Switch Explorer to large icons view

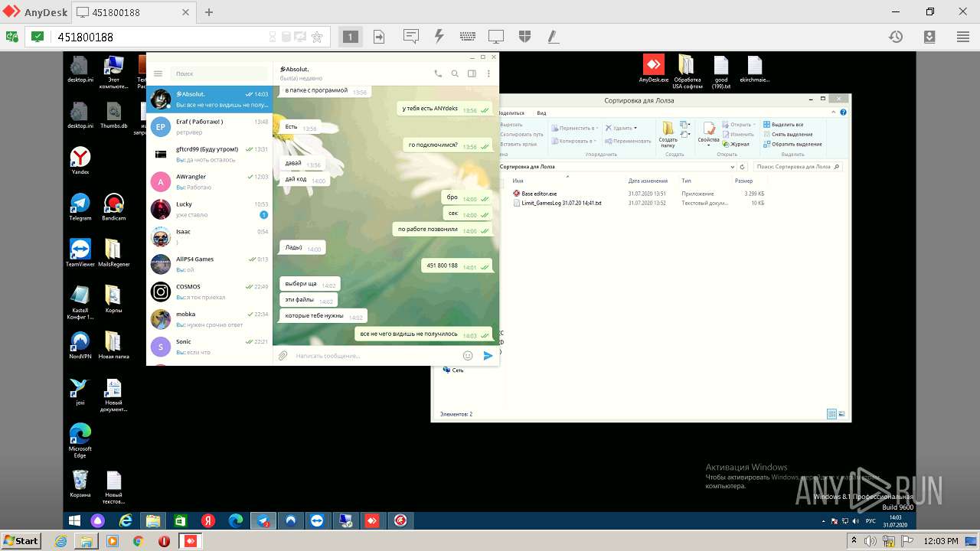(841, 414)
